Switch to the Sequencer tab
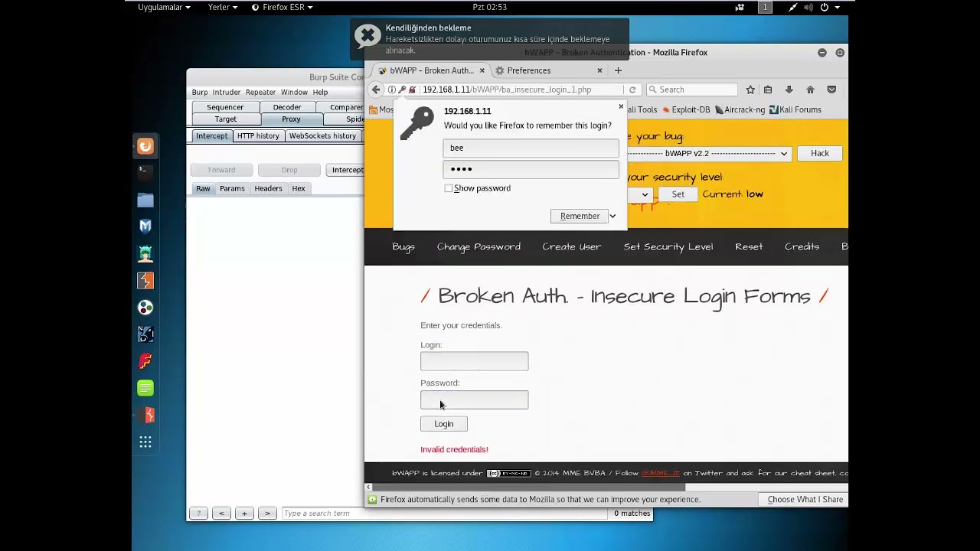 coord(225,107)
